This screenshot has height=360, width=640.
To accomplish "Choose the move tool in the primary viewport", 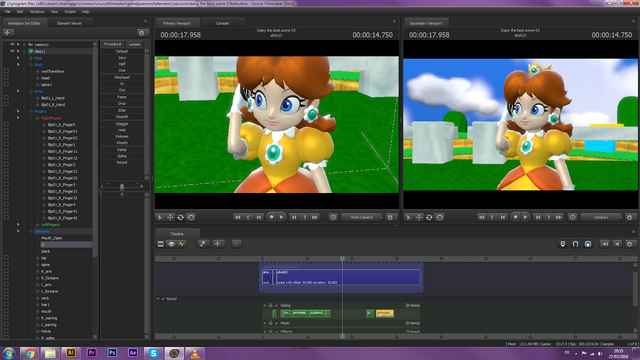I will pos(170,218).
